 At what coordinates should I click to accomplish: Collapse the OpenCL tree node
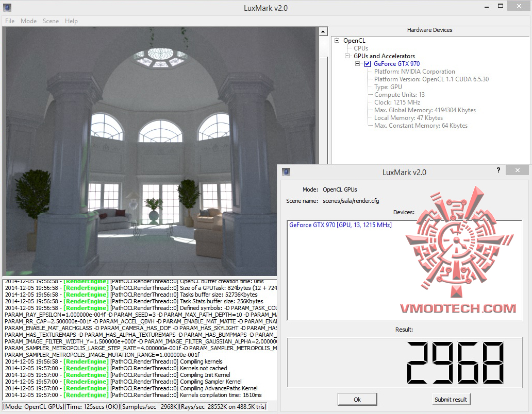pyautogui.click(x=337, y=40)
